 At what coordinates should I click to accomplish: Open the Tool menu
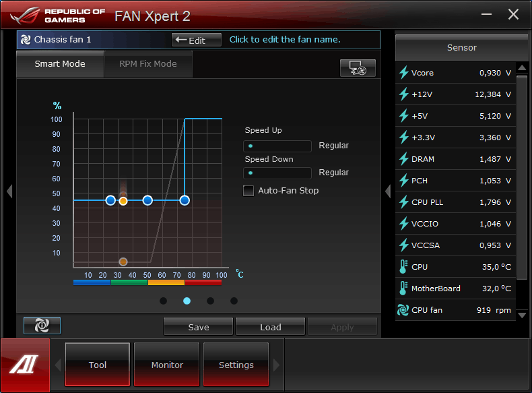point(98,365)
